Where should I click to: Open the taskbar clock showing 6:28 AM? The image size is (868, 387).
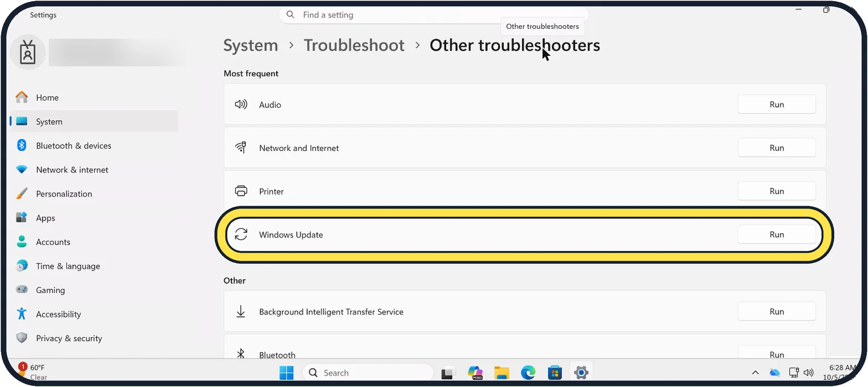click(x=840, y=372)
